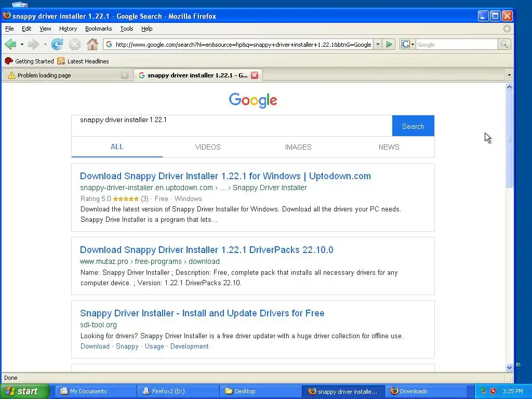Click the Snappy sitelink under sdi-tool.org
The height and width of the screenshot is (399, 532).
click(x=127, y=347)
